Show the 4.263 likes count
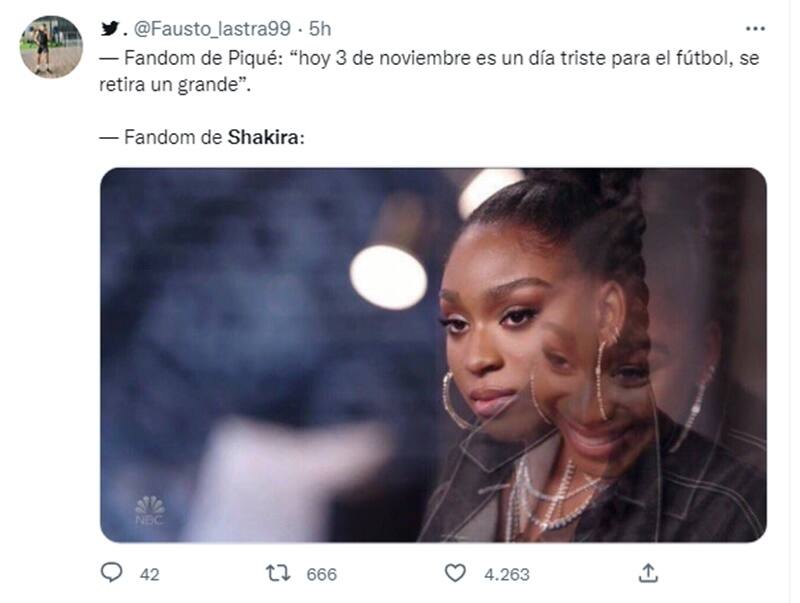The width and height of the screenshot is (800, 603). (x=507, y=574)
